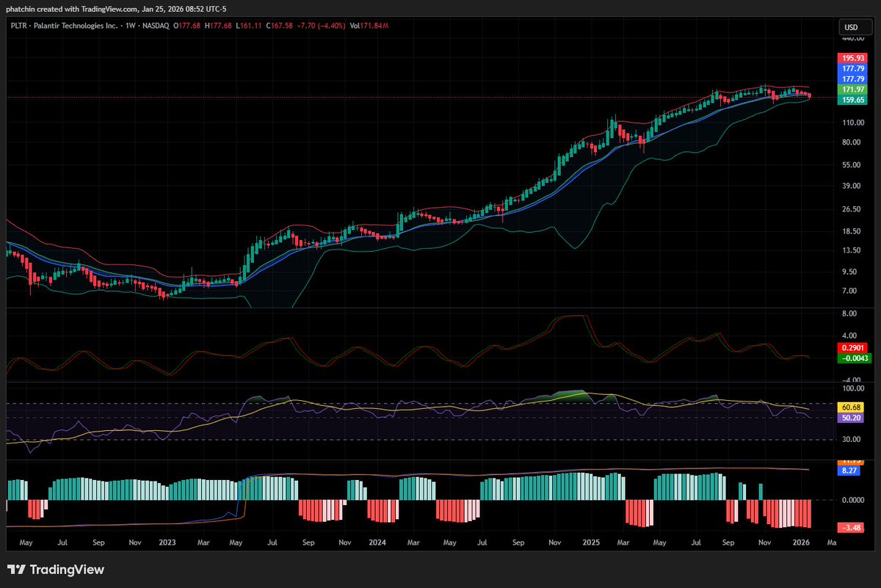Click the 110.00 price axis level
The image size is (881, 588).
[852, 122]
